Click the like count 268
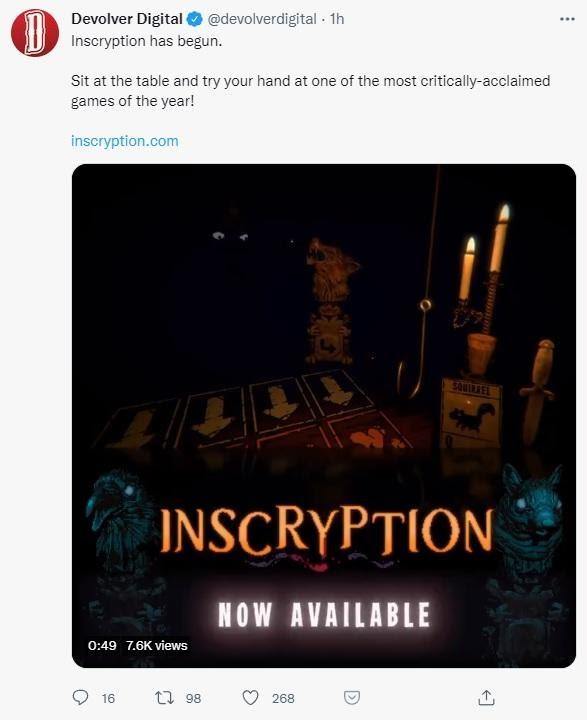Viewport: 587px width, 720px height. coord(283,698)
